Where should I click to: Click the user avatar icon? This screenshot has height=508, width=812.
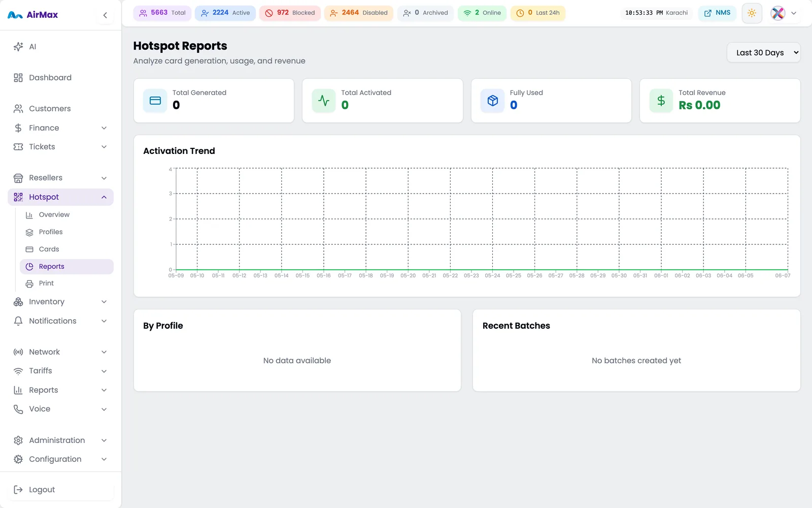778,13
